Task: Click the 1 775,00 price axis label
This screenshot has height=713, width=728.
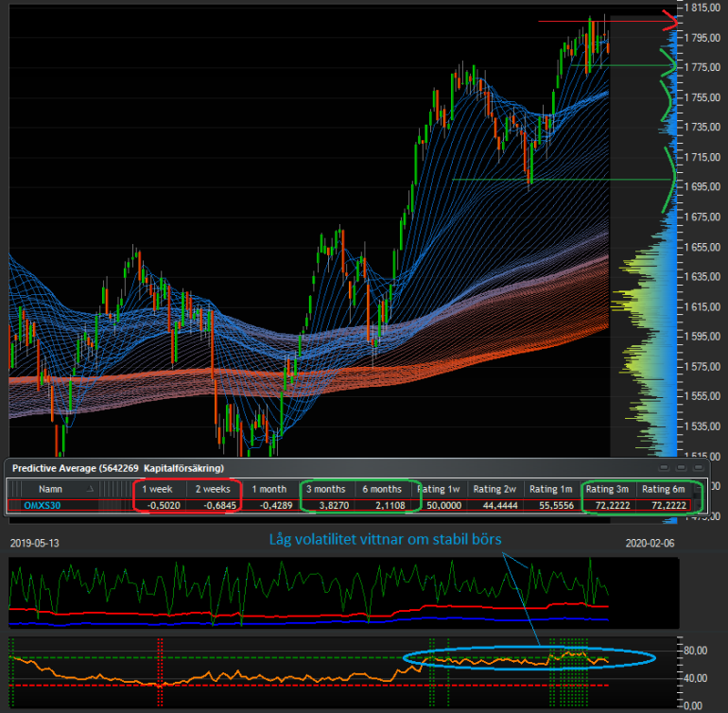Action: coord(702,67)
